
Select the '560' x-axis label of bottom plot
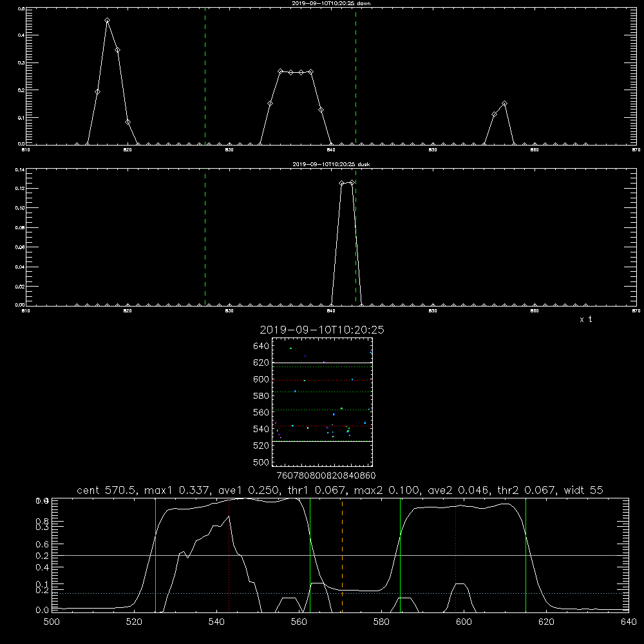pyautogui.click(x=299, y=622)
